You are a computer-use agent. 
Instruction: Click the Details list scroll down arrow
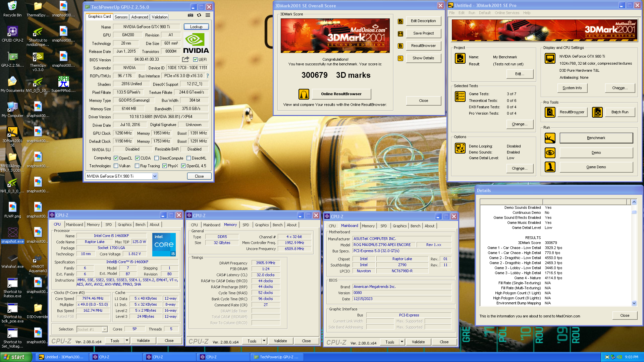[x=634, y=303]
